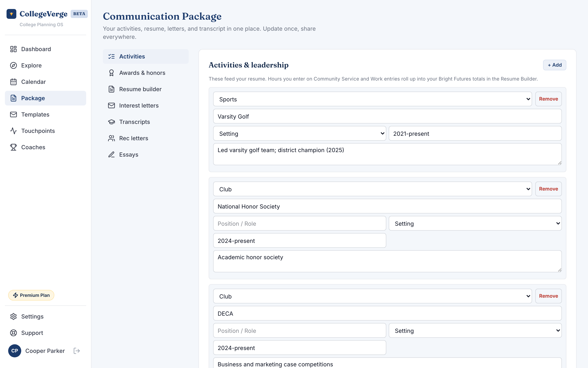The width and height of the screenshot is (588, 368).
Task: Click the Activities checklist icon
Action: [111, 56]
